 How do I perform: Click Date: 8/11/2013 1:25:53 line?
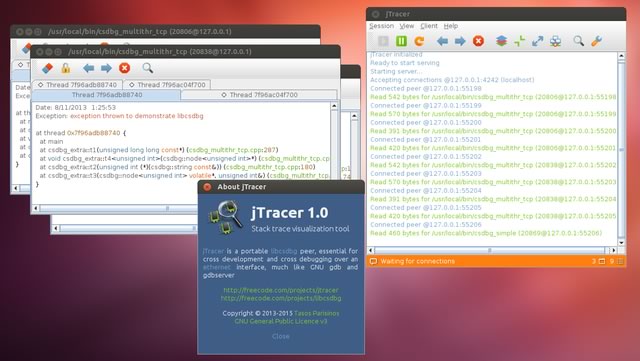[x=76, y=107]
